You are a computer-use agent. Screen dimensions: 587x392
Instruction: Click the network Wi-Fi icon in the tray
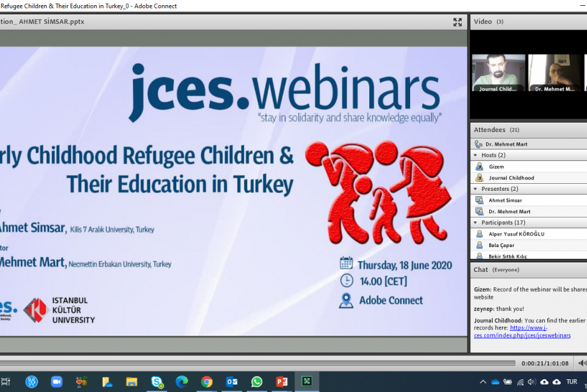tap(521, 381)
